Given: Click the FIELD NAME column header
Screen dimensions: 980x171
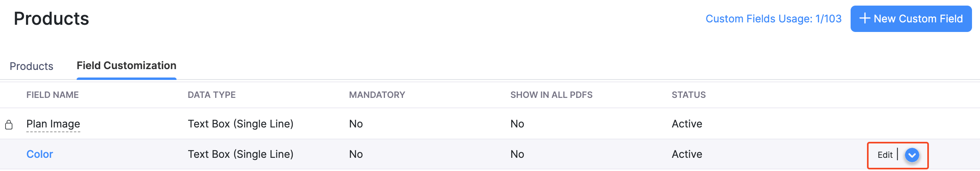Looking at the screenshot, I should click(52, 95).
